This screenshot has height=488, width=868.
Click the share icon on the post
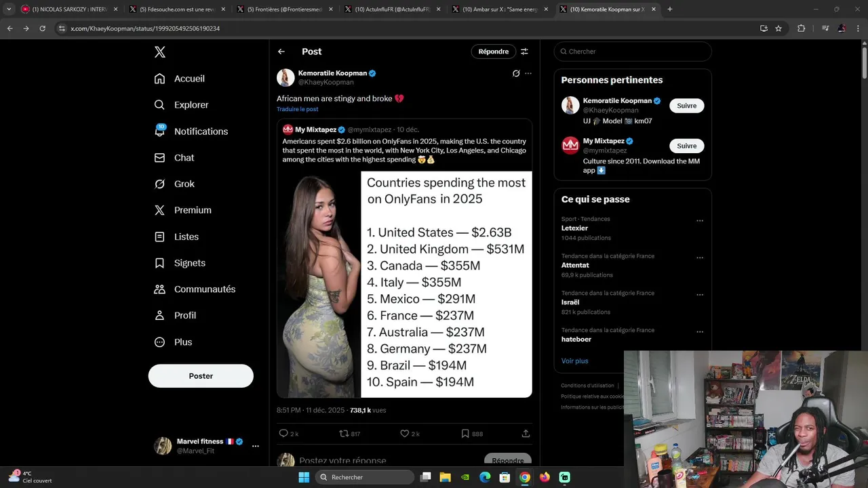tap(526, 434)
